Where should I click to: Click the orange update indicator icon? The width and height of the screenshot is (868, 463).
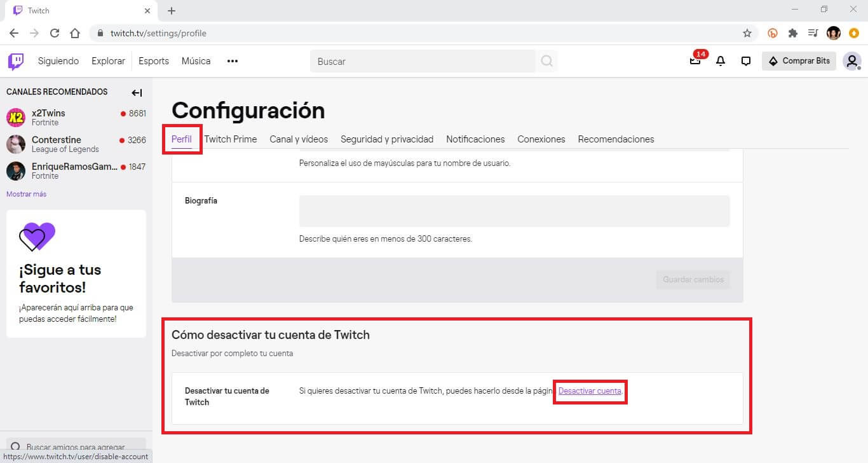click(x=854, y=33)
